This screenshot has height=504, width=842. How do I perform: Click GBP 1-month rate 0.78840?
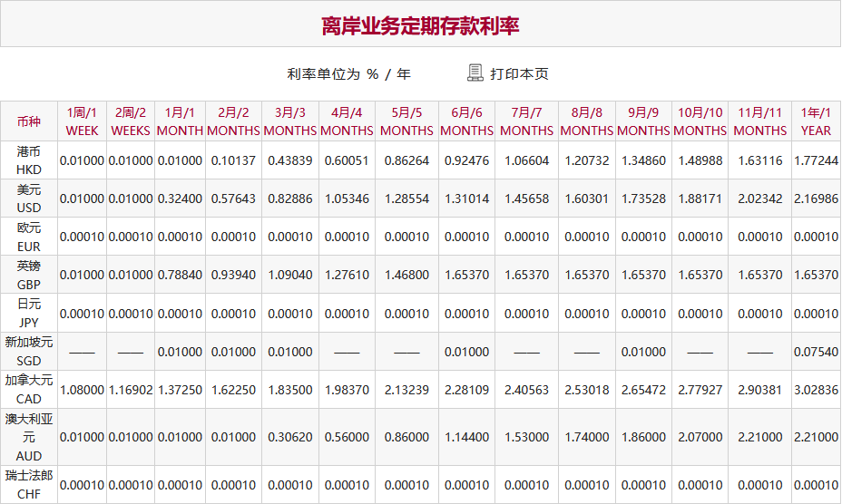[180, 275]
